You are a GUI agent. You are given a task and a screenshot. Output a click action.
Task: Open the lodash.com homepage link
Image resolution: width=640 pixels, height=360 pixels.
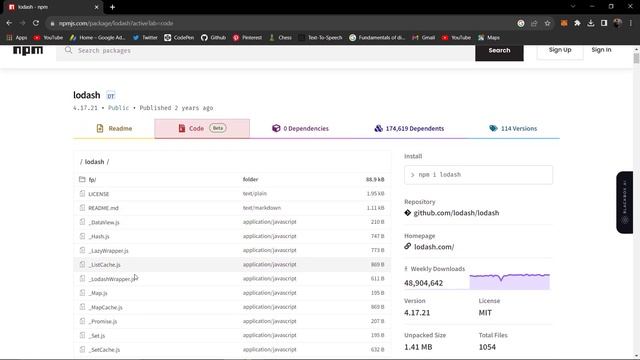click(434, 247)
